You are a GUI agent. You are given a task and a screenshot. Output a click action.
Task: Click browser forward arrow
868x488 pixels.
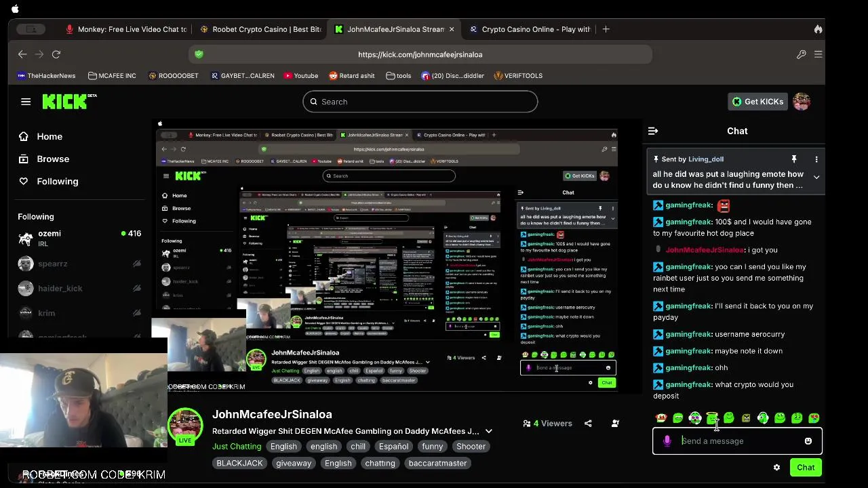point(39,54)
